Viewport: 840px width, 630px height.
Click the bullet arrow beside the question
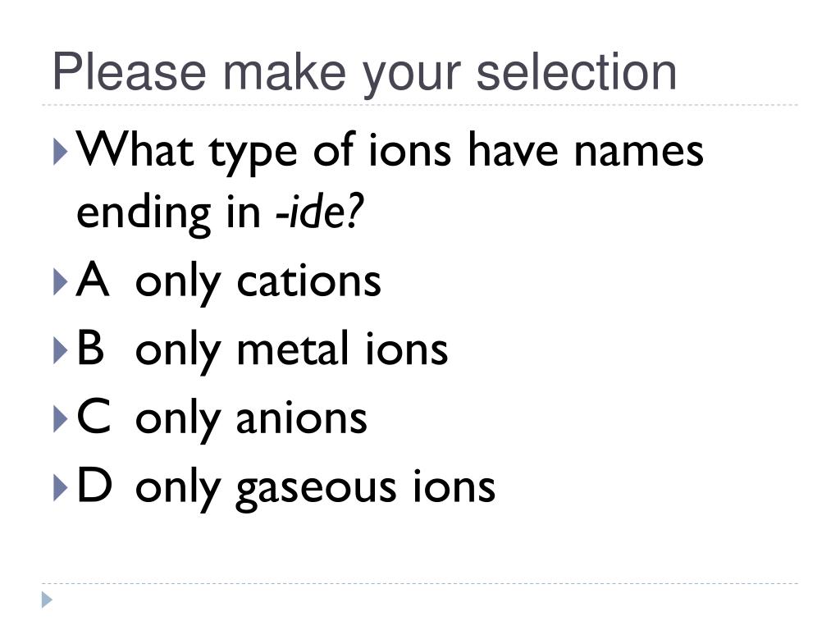[x=61, y=152]
